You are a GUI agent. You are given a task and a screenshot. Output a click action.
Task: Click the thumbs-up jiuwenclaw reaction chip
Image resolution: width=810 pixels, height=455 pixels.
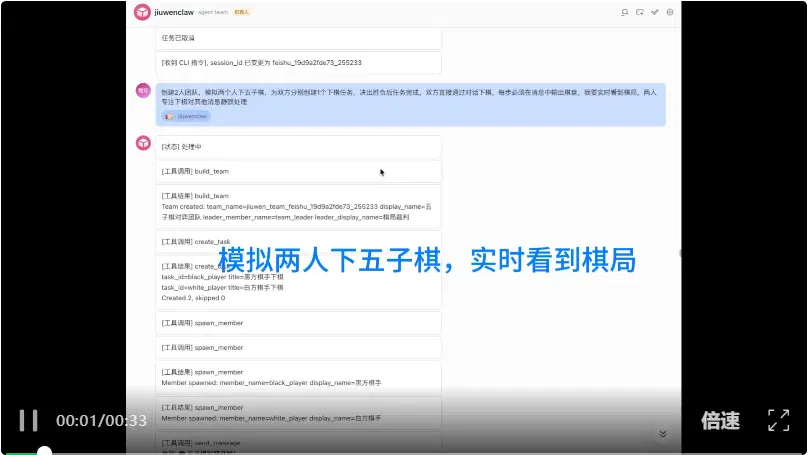click(186, 116)
